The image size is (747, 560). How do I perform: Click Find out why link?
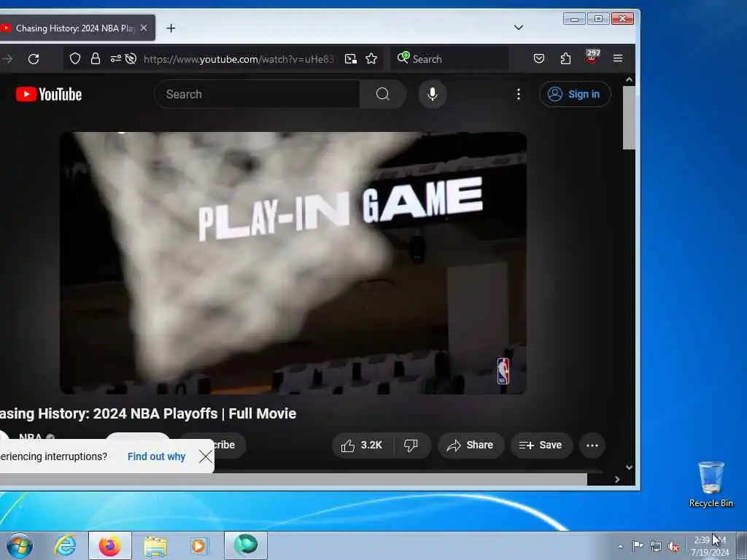click(156, 456)
